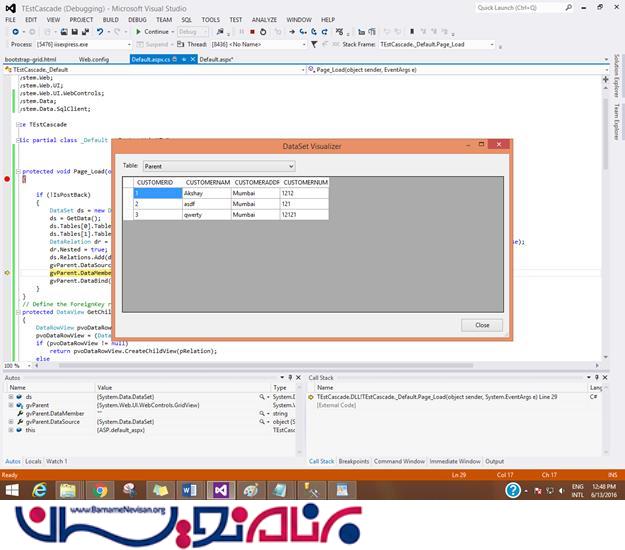
Task: Switch to the Default.aspx tab
Action: 215,59
